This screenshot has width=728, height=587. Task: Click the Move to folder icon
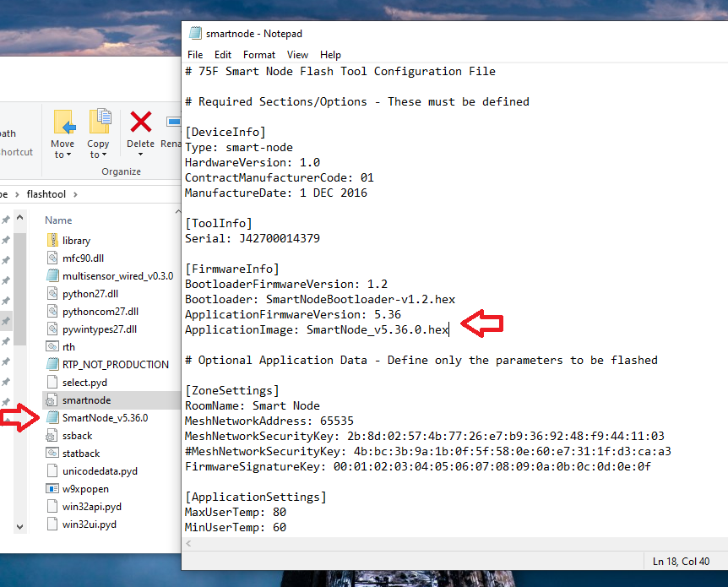point(64,122)
